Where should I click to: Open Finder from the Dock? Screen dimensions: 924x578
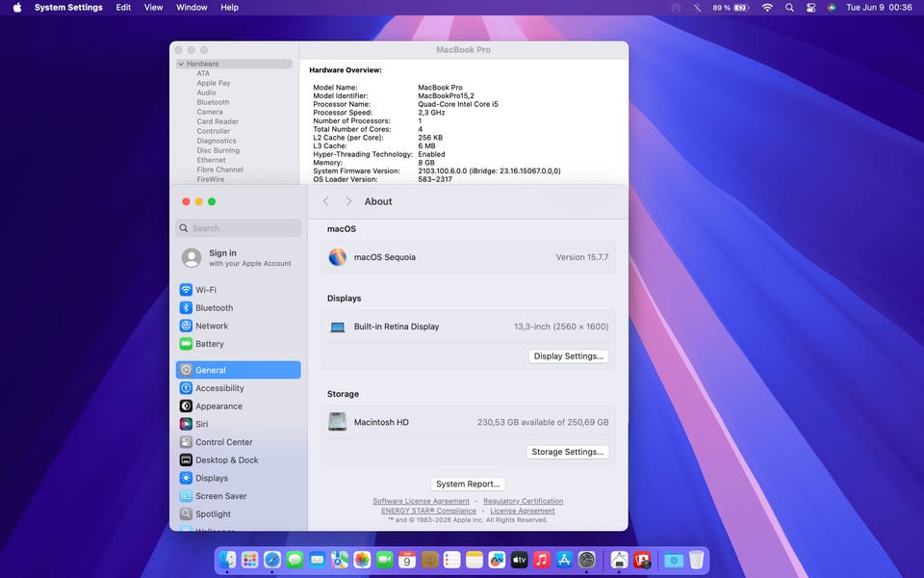(x=227, y=560)
